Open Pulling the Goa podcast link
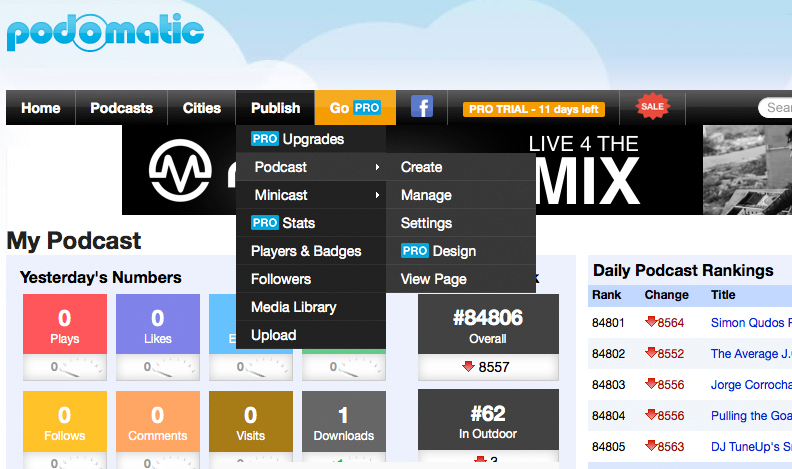This screenshot has width=792, height=469. tap(751, 415)
